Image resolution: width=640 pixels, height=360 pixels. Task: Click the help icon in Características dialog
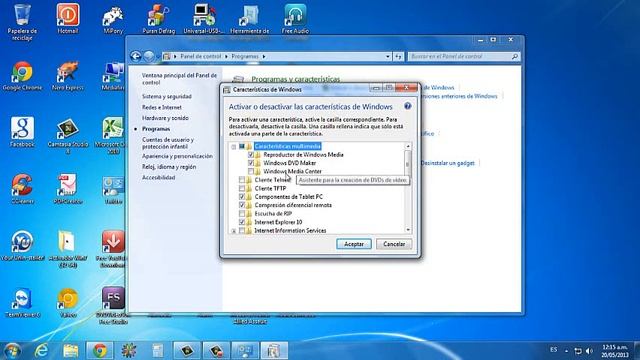point(407,106)
